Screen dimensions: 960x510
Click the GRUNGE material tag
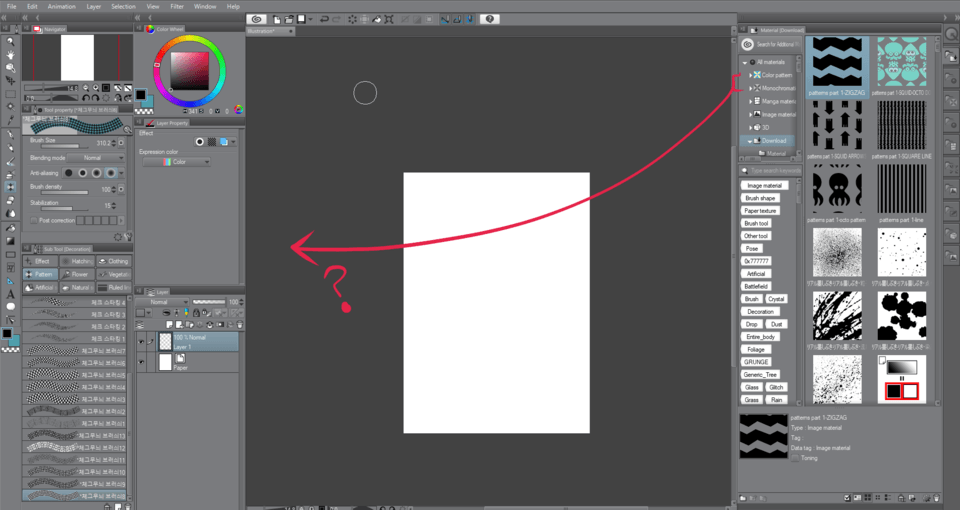point(756,362)
